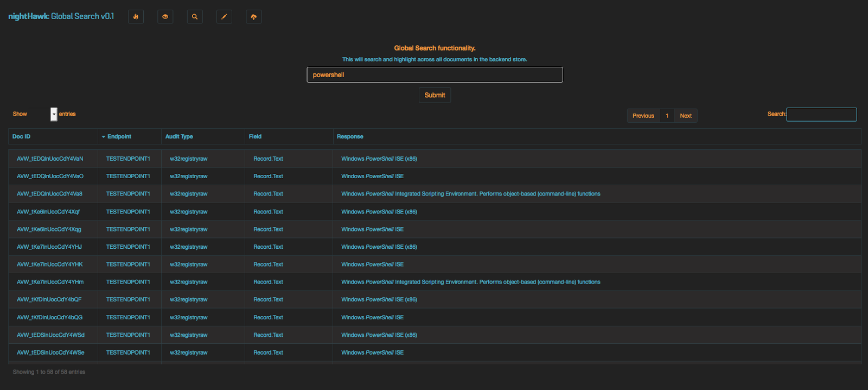This screenshot has height=390, width=868.
Task: Open doc AVW_tKfDinUocCdY4bQG
Action: click(x=50, y=317)
